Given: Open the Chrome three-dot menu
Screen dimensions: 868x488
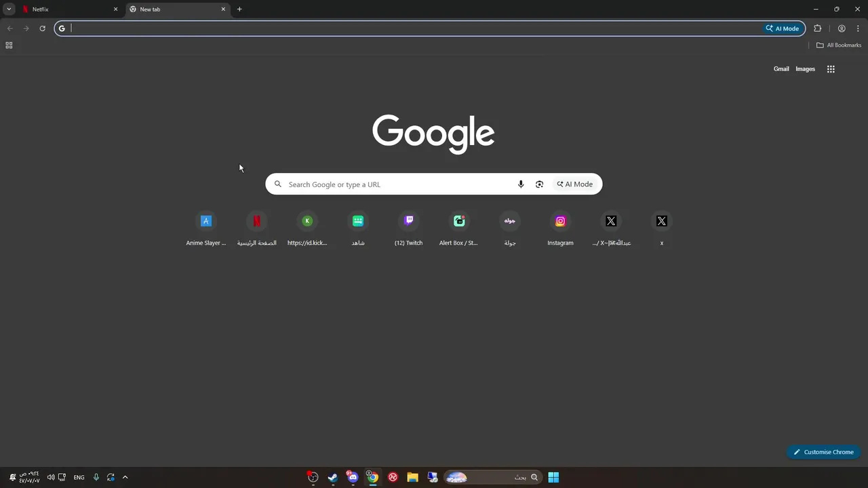Looking at the screenshot, I should pos(858,28).
